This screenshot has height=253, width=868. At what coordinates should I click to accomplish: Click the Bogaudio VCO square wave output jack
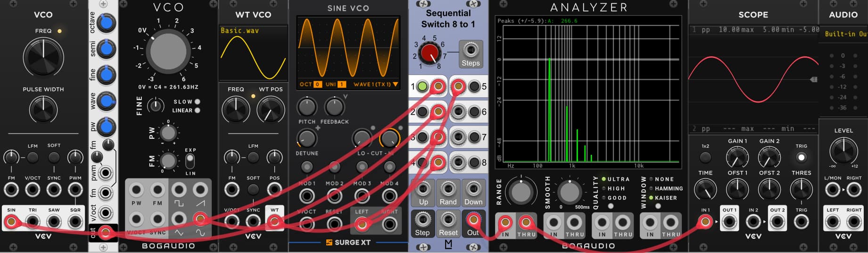179,191
